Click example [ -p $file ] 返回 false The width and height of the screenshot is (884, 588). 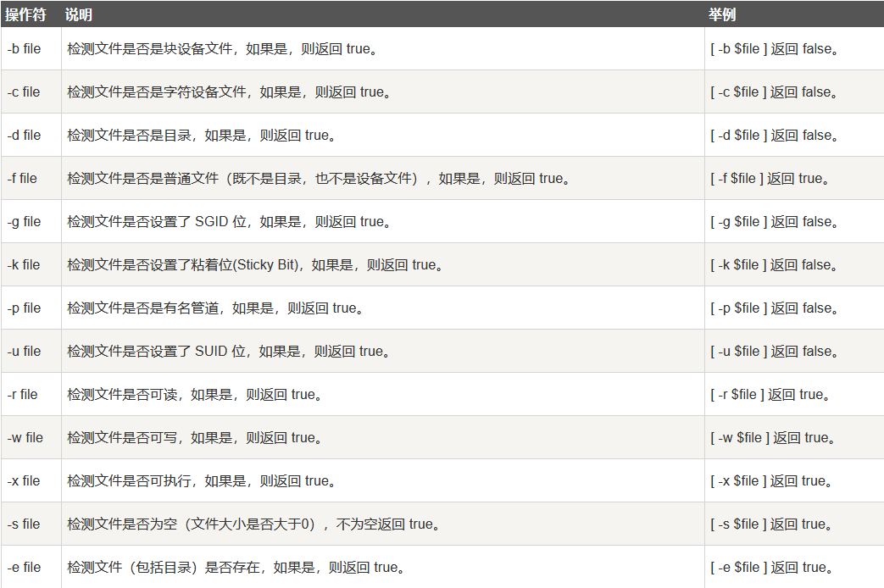(x=774, y=308)
